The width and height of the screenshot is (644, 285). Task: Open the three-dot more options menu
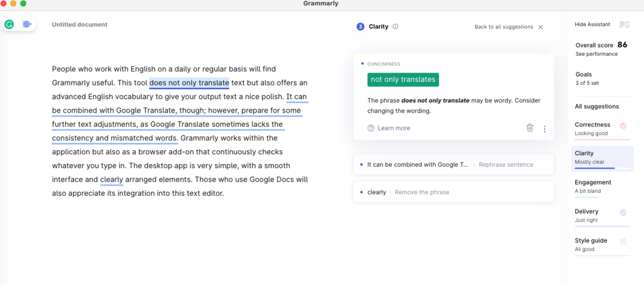point(545,129)
